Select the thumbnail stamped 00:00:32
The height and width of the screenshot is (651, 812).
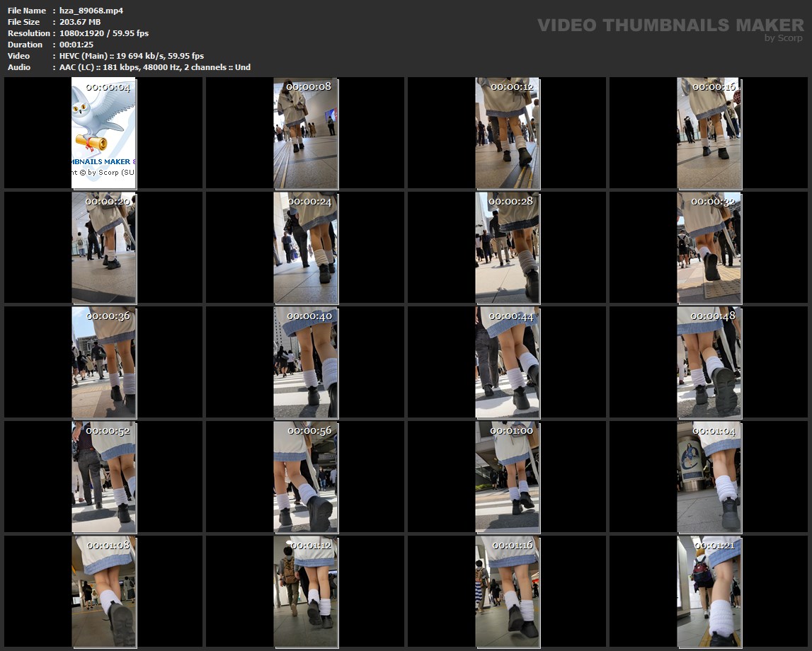click(709, 248)
